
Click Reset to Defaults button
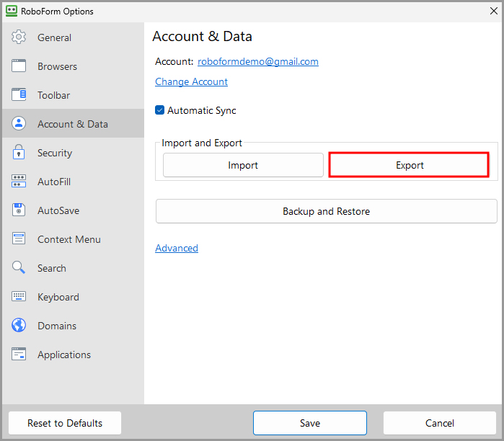(65, 423)
